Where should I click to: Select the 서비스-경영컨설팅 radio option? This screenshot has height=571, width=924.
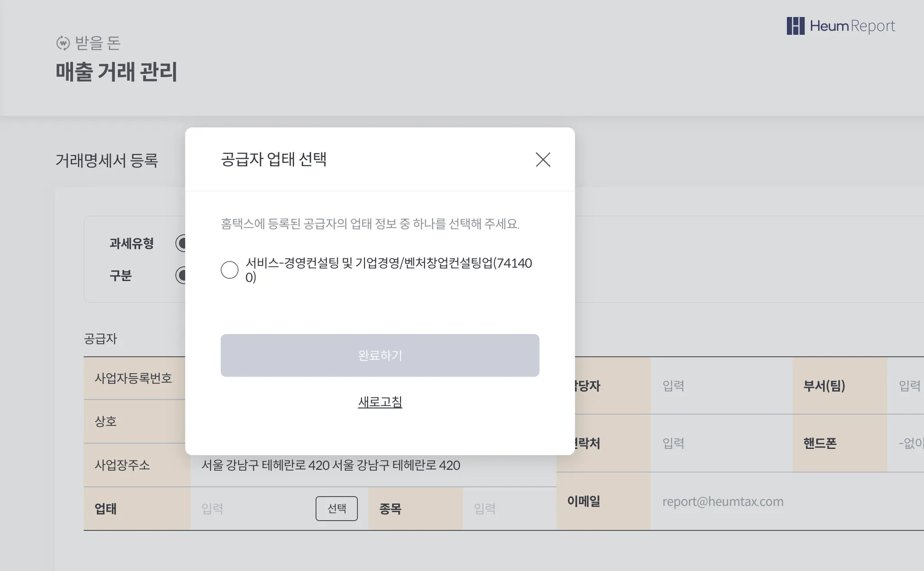coord(230,270)
